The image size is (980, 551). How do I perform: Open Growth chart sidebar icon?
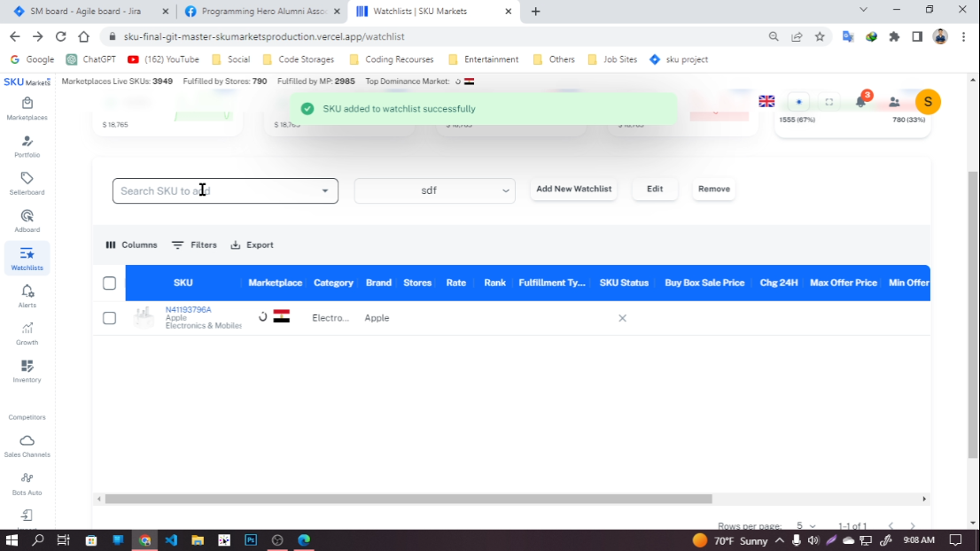point(27,334)
